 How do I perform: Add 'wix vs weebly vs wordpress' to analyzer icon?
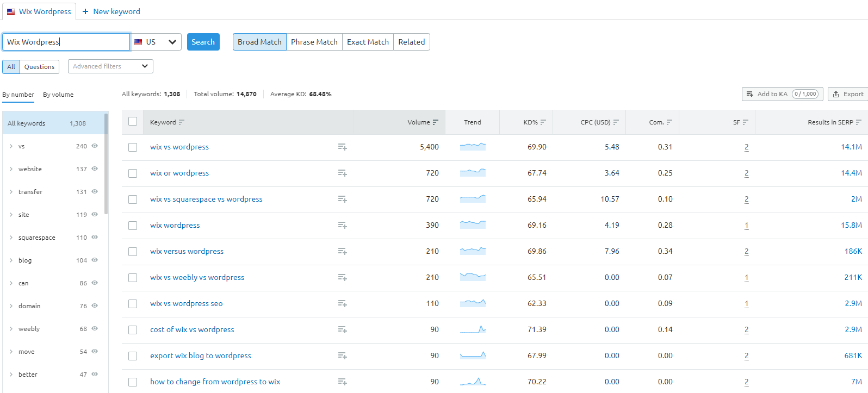(x=342, y=277)
